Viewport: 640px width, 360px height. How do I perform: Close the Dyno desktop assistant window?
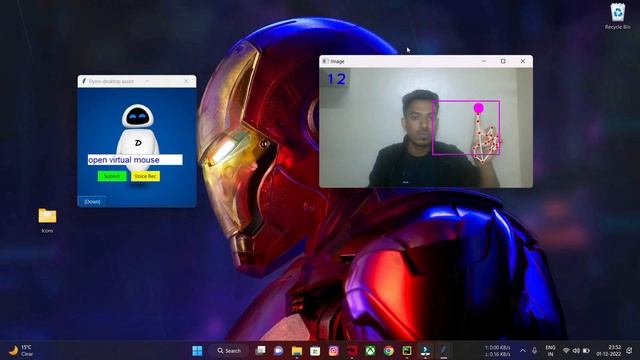[187, 81]
